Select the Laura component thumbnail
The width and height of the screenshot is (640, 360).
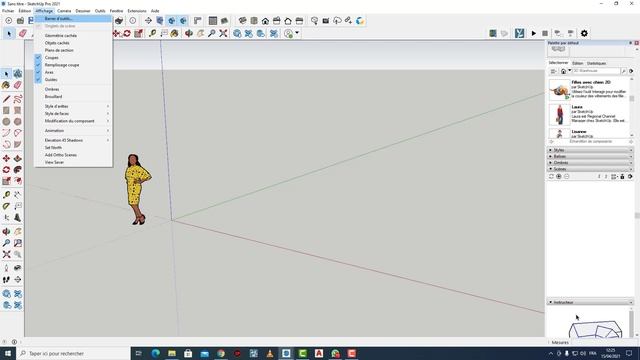(x=559, y=114)
